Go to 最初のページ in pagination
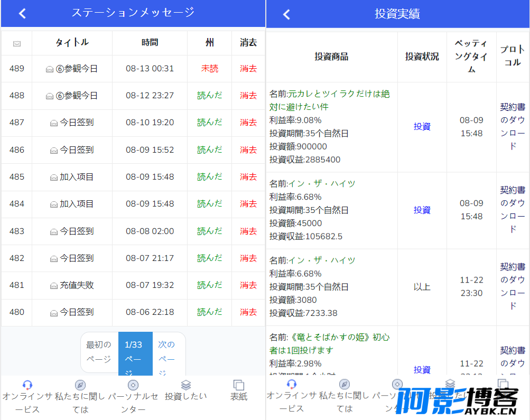The height and width of the screenshot is (420, 530). click(x=99, y=352)
